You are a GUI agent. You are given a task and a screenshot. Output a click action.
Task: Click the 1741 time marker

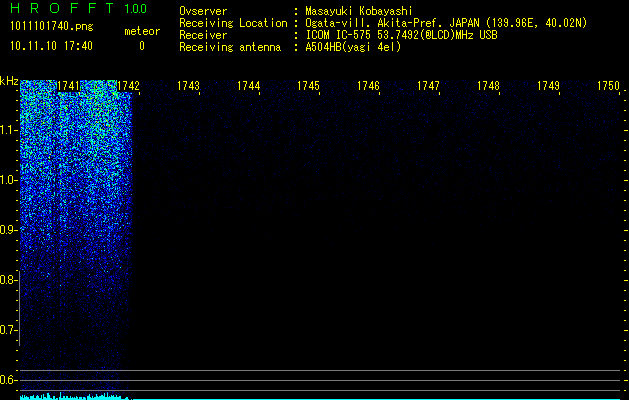point(69,86)
